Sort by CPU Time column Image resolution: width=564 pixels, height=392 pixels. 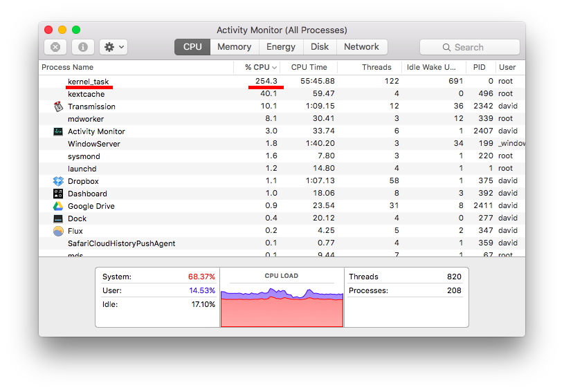(x=309, y=67)
